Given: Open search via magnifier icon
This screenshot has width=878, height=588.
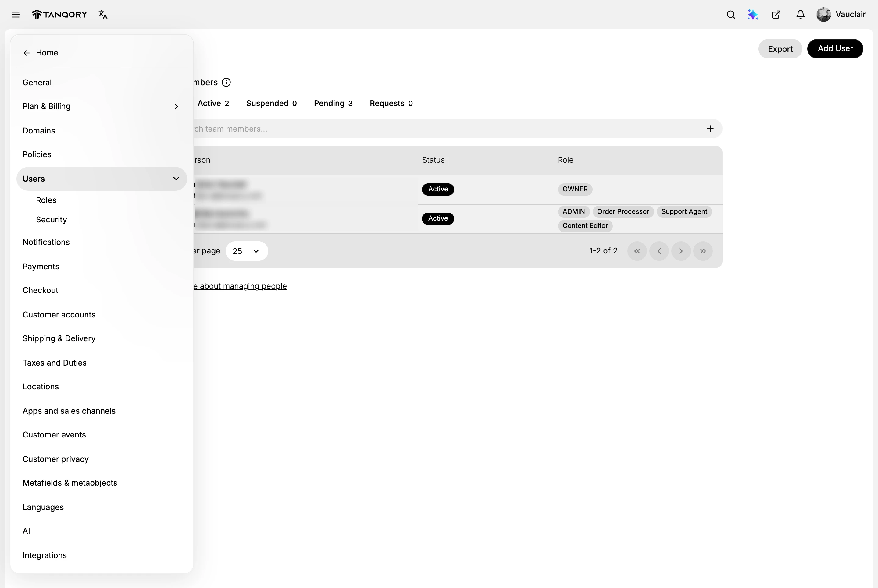Looking at the screenshot, I should pos(730,15).
